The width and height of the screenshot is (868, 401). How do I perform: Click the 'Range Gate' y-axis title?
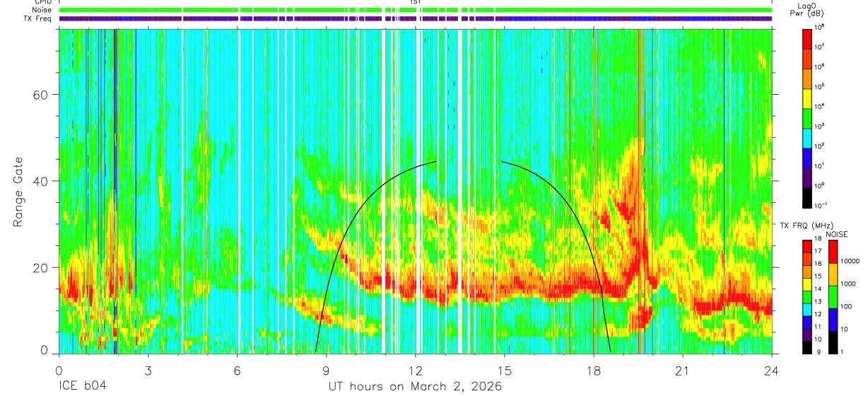tap(18, 192)
